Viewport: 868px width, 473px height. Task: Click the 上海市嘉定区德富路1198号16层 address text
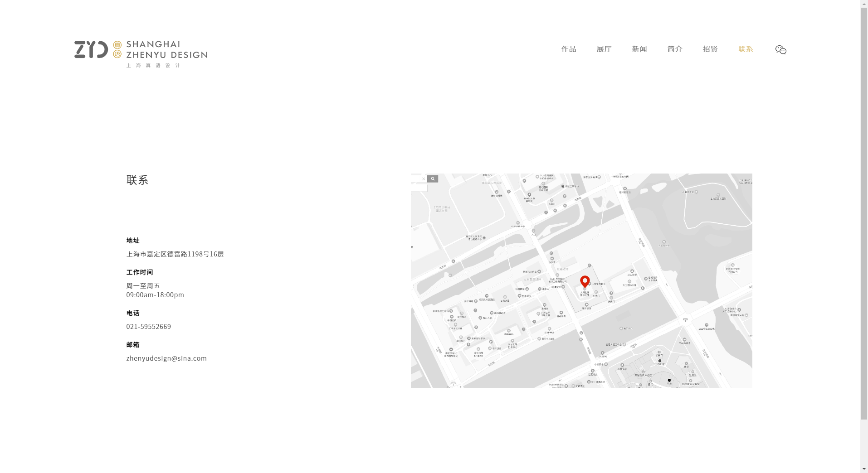click(x=175, y=254)
